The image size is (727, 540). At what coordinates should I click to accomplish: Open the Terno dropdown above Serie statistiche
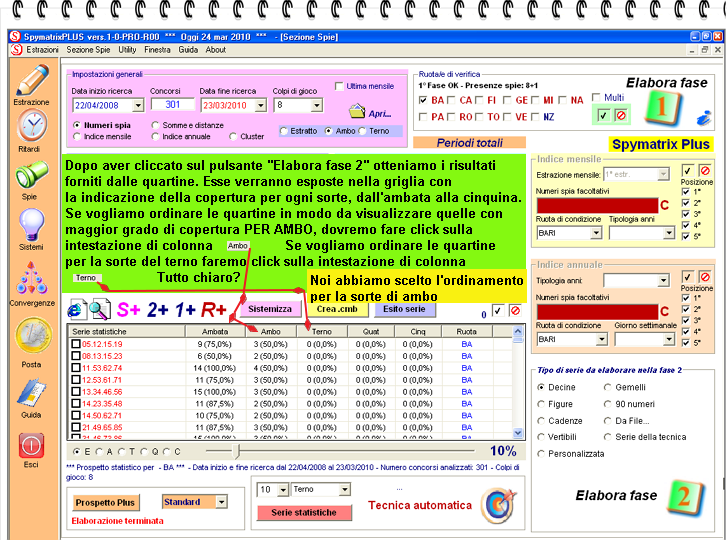point(344,489)
